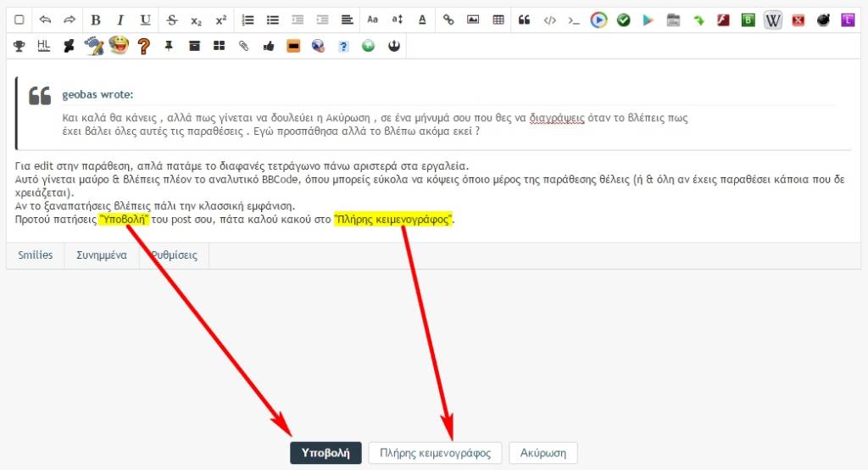
Task: Toggle italic formatting
Action: [120, 20]
